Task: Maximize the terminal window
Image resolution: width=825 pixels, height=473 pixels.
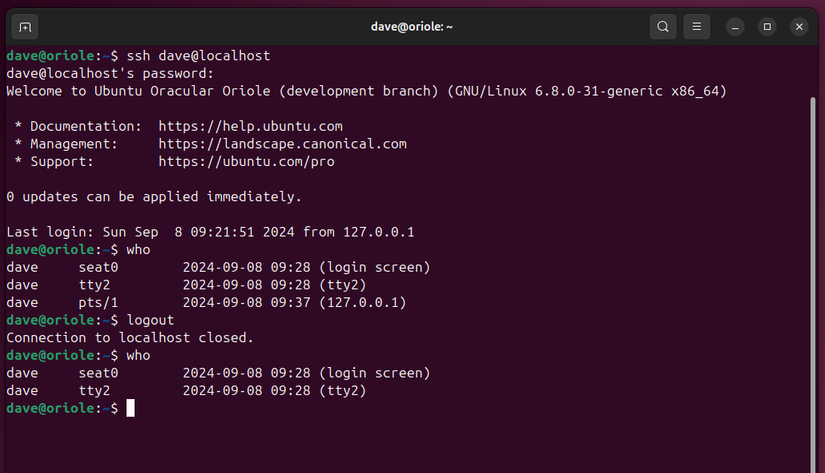Action: pos(767,26)
